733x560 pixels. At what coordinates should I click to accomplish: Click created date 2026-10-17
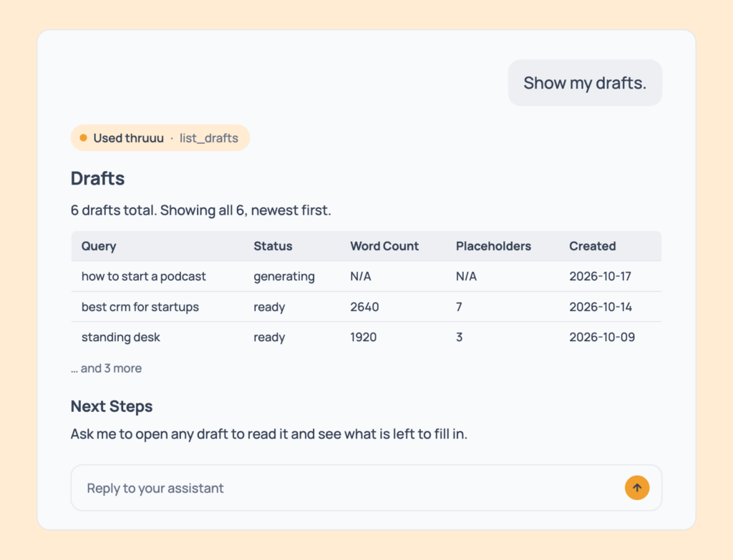point(600,277)
